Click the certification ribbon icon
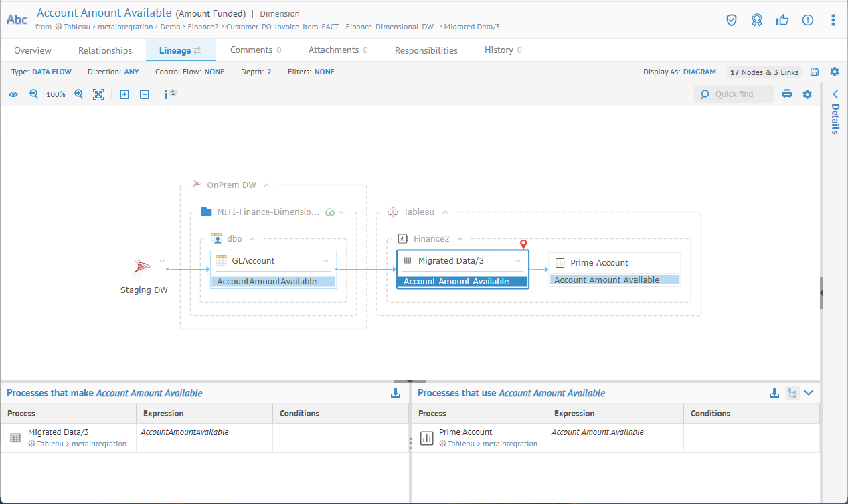 [757, 20]
